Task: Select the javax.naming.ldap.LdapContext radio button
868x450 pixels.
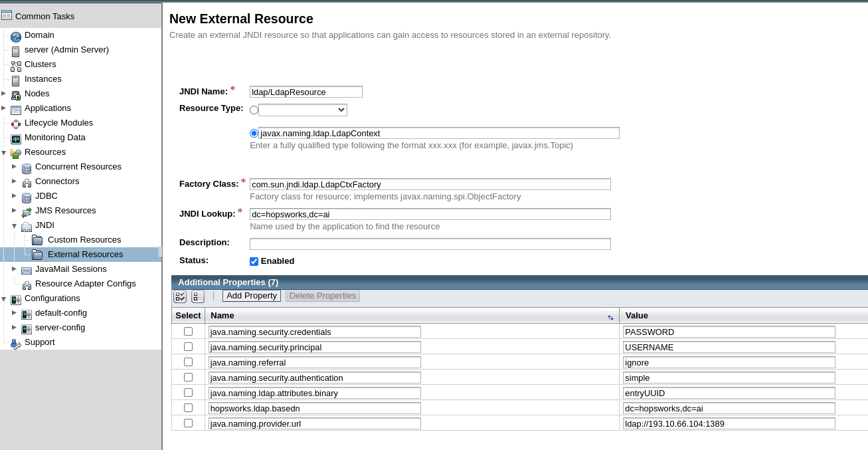Action: [254, 133]
